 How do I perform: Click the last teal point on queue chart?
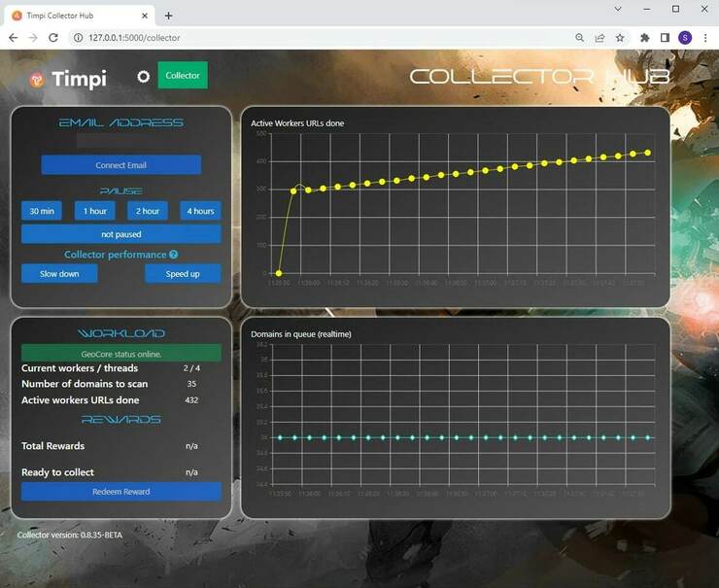point(647,437)
